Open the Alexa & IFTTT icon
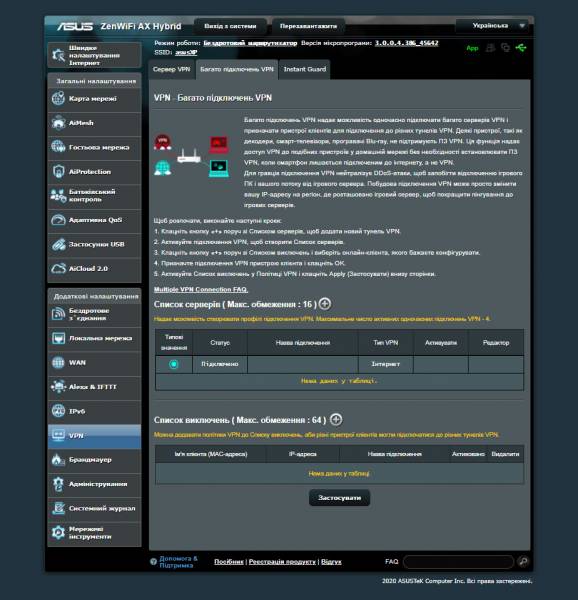The height and width of the screenshot is (600, 578). (58, 387)
